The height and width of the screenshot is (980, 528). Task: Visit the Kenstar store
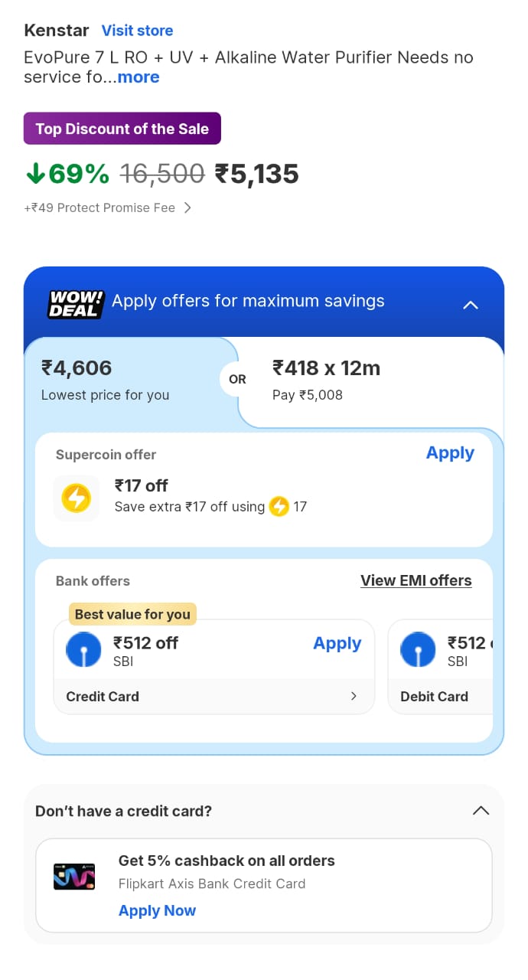(x=137, y=31)
